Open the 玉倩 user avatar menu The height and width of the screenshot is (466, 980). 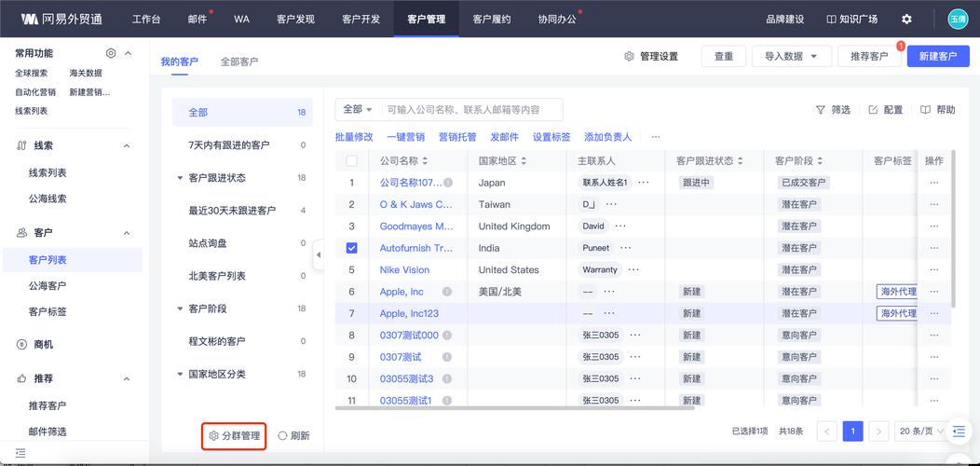tap(958, 19)
